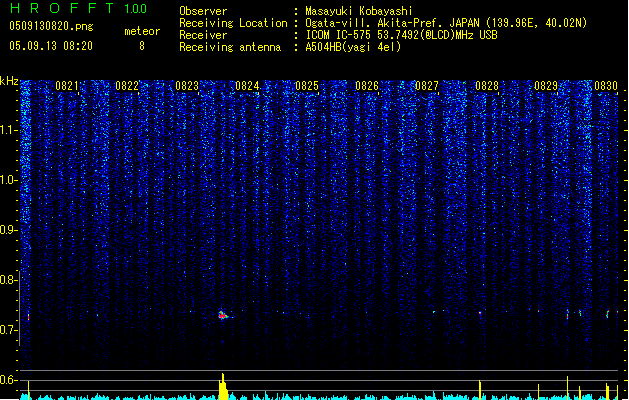Click the Observer label
Viewport: 629px width, 400px height.
click(203, 11)
